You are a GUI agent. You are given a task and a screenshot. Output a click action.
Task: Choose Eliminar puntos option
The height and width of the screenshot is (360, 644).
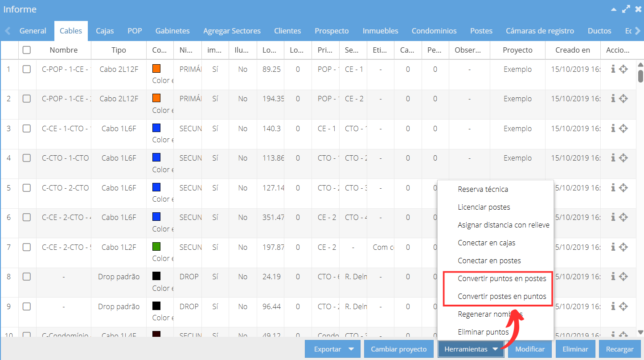496,332
